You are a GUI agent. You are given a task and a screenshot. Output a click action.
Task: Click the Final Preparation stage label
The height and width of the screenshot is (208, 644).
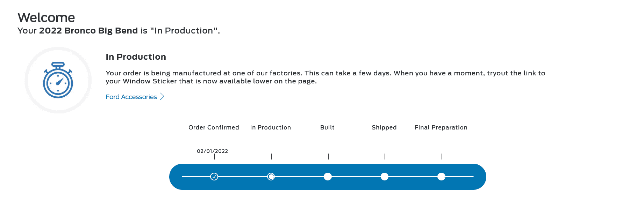[x=441, y=128]
